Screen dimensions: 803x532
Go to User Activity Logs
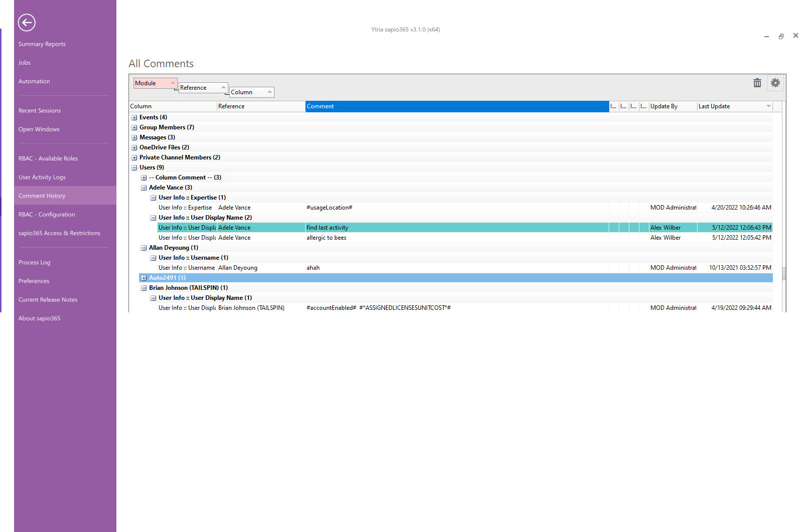(x=42, y=177)
